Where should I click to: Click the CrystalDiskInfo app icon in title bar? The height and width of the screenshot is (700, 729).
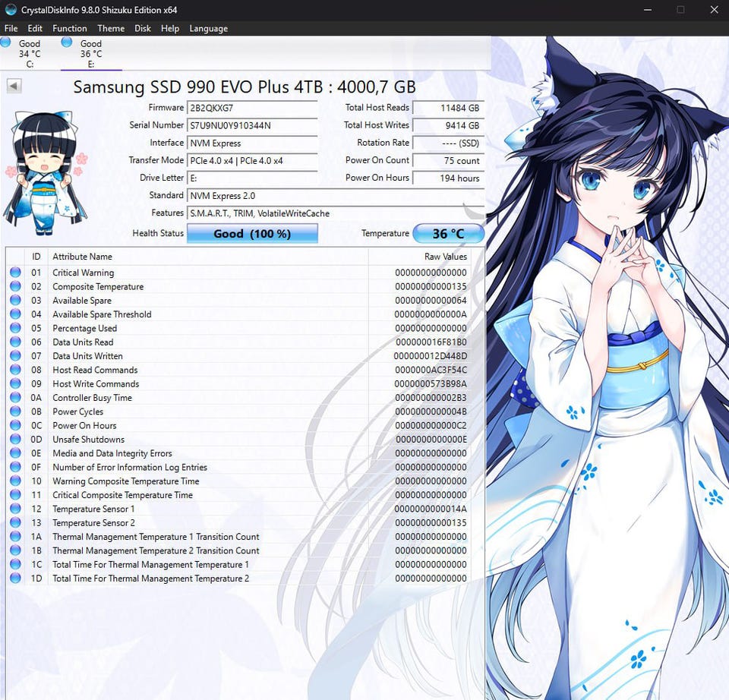pyautogui.click(x=11, y=10)
